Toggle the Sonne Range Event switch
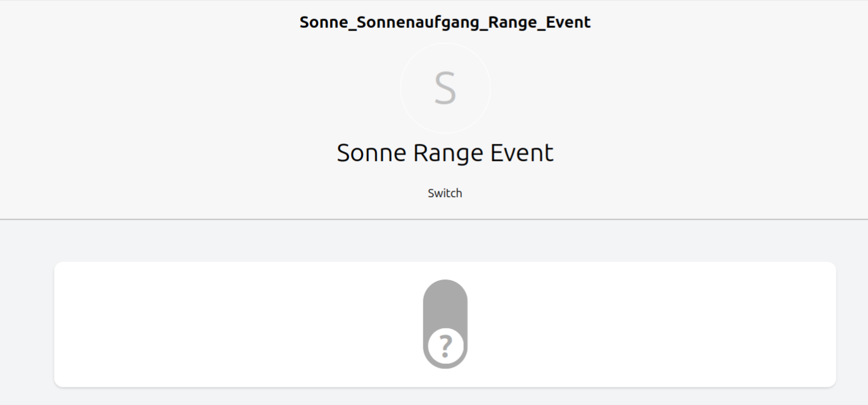Viewport: 868px width, 405px height. 445,324
